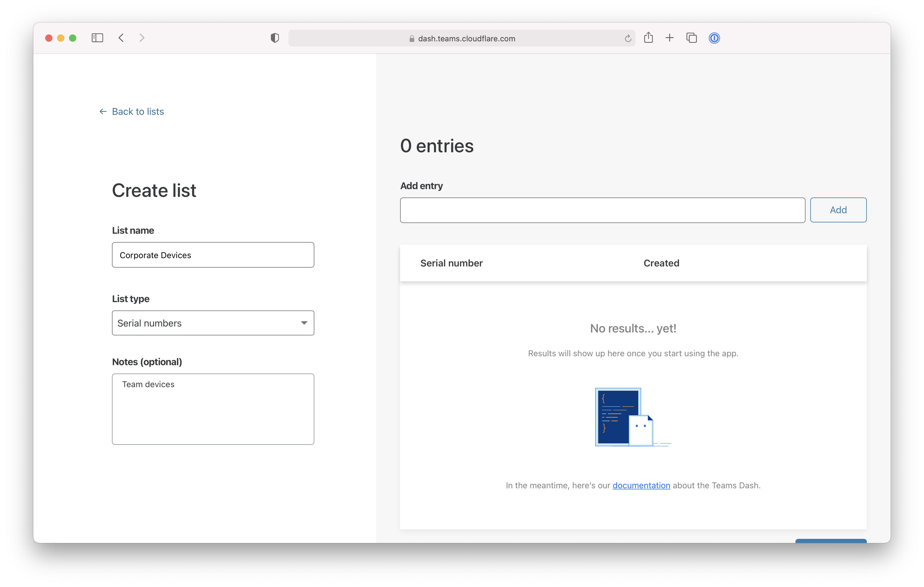Open the Share menu
924x587 pixels.
pyautogui.click(x=649, y=37)
